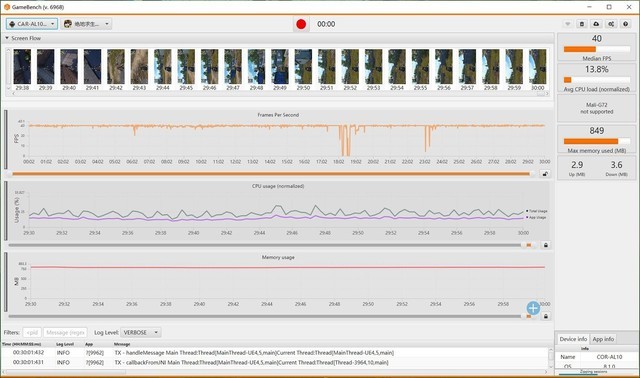Click the trash delete session icon
The image size is (640, 378).
click(582, 24)
